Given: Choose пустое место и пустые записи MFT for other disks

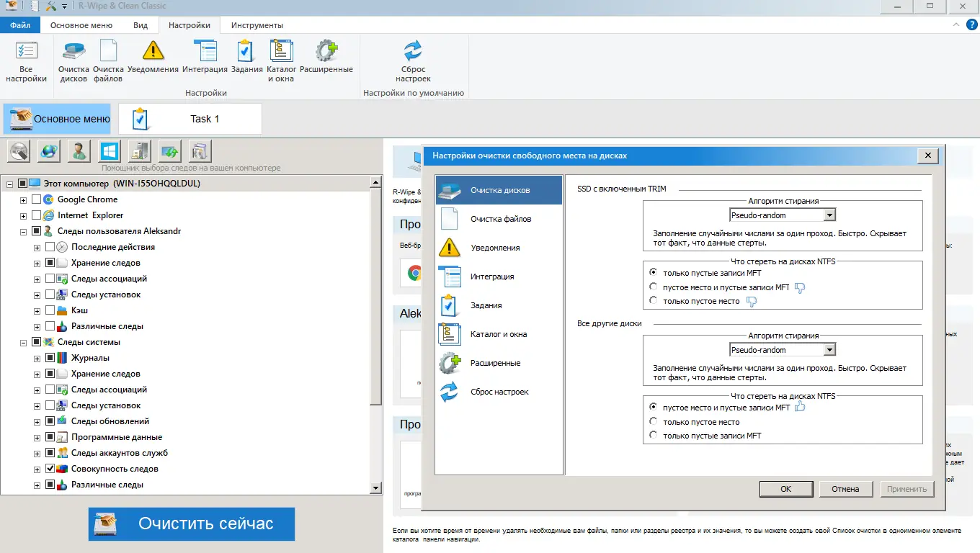Looking at the screenshot, I should pos(654,408).
